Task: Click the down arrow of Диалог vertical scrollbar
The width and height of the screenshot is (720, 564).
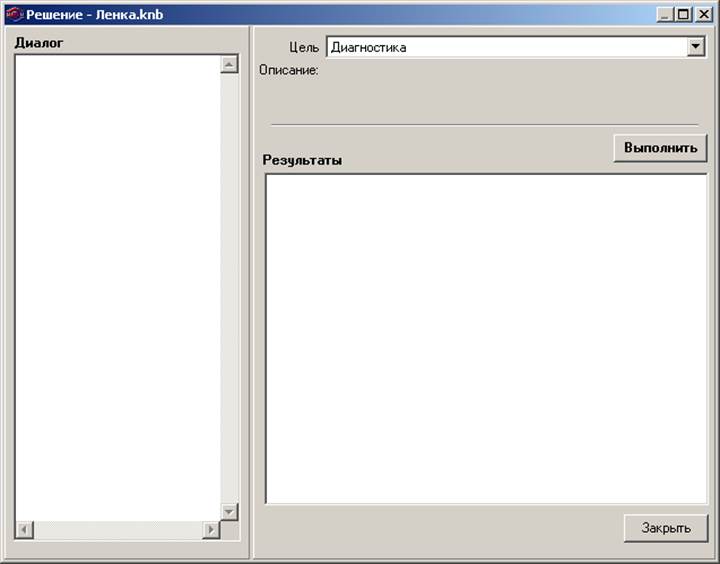Action: [229, 511]
